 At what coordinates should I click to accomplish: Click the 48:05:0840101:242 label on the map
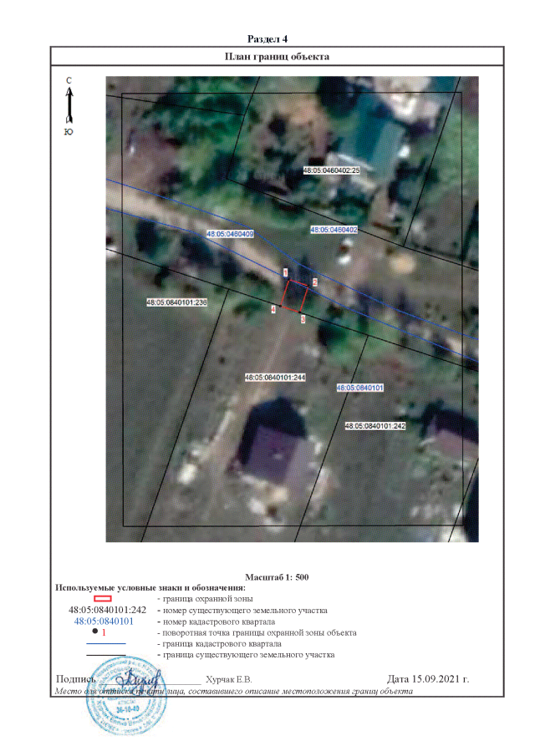[x=375, y=425]
